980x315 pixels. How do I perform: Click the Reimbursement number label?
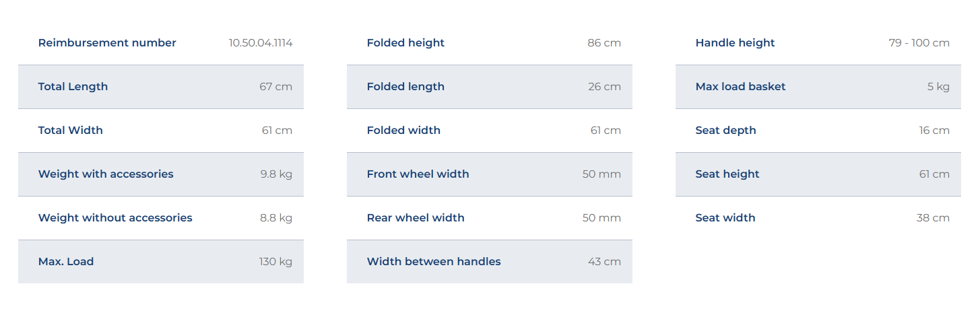tap(106, 43)
